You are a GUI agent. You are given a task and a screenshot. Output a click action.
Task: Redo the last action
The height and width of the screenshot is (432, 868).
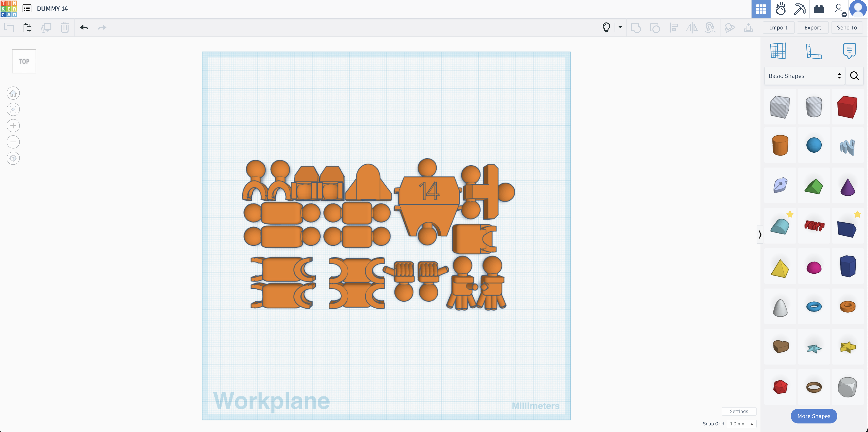(102, 28)
